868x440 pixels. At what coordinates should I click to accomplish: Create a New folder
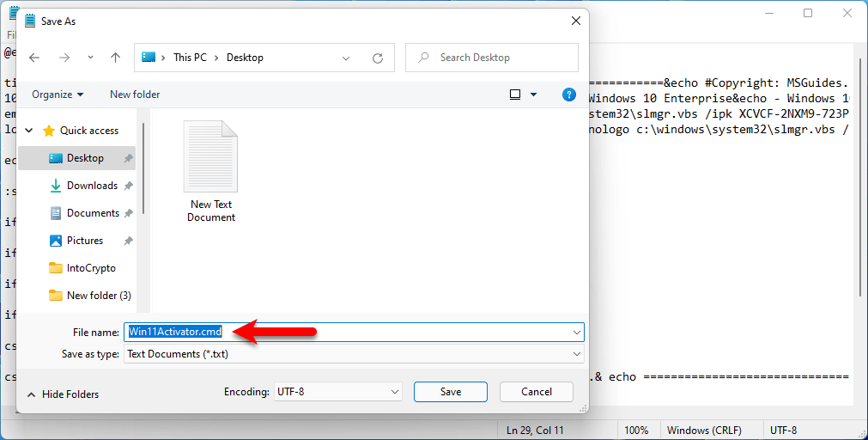click(x=135, y=95)
